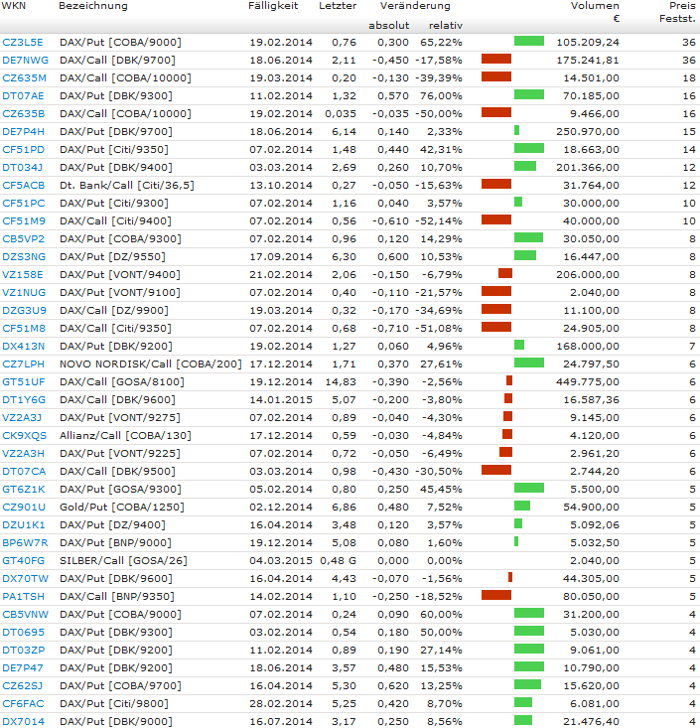This screenshot has width=700, height=728.
Task: Sort table by Fälligkeit header
Action: [x=273, y=6]
